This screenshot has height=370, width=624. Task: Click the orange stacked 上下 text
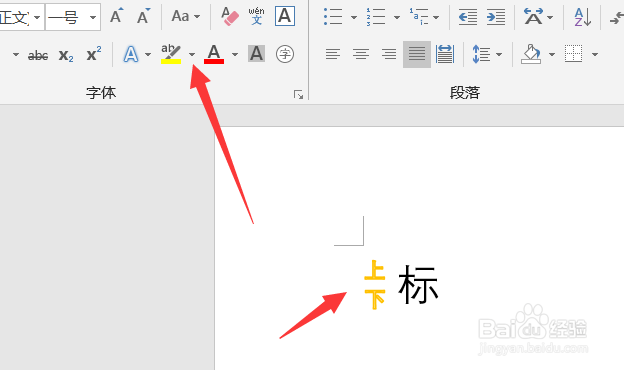[375, 285]
